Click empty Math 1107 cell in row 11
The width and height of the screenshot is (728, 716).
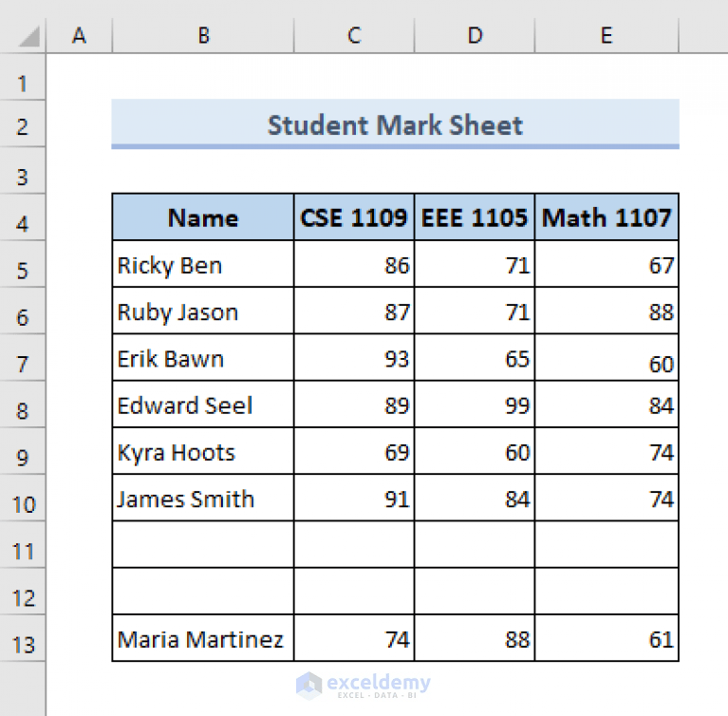(607, 544)
